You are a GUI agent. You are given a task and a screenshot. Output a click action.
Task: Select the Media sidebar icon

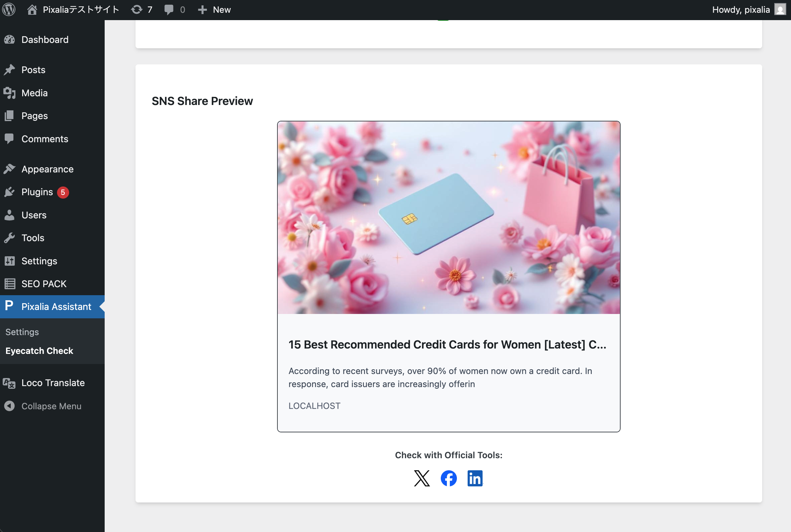tap(10, 92)
